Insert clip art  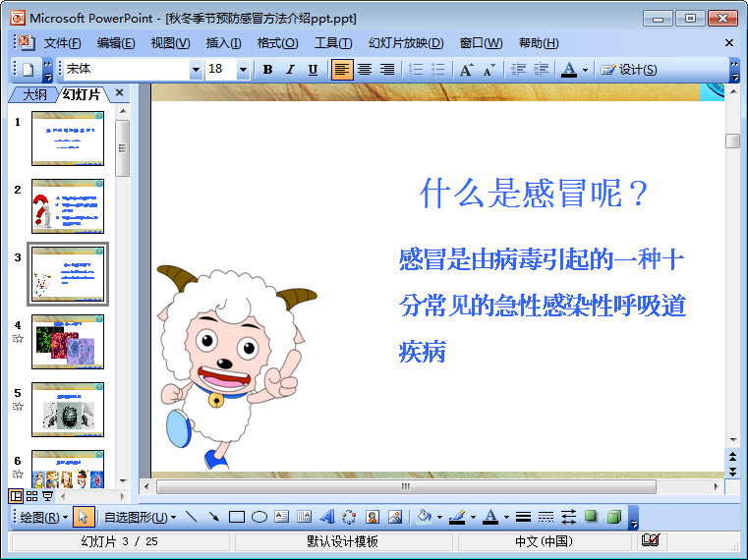tap(373, 517)
